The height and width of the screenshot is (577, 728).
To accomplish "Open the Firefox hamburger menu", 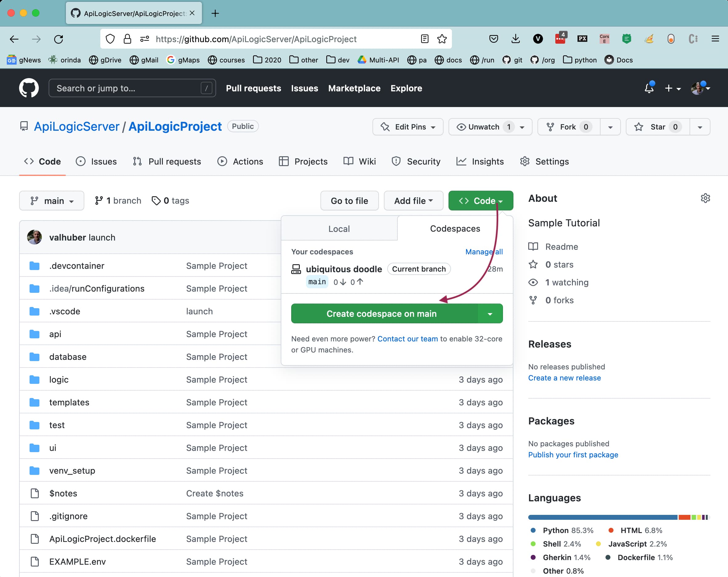I will [x=715, y=39].
